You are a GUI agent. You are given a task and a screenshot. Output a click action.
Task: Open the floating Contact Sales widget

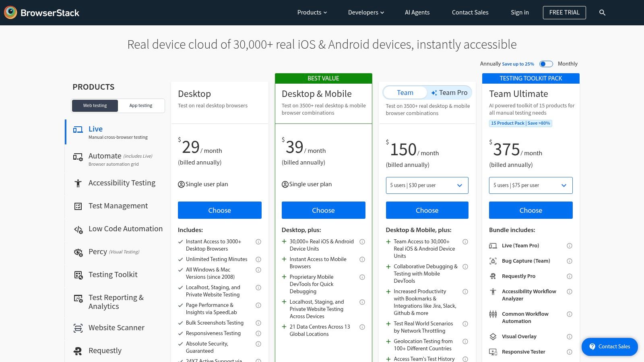coord(609,347)
